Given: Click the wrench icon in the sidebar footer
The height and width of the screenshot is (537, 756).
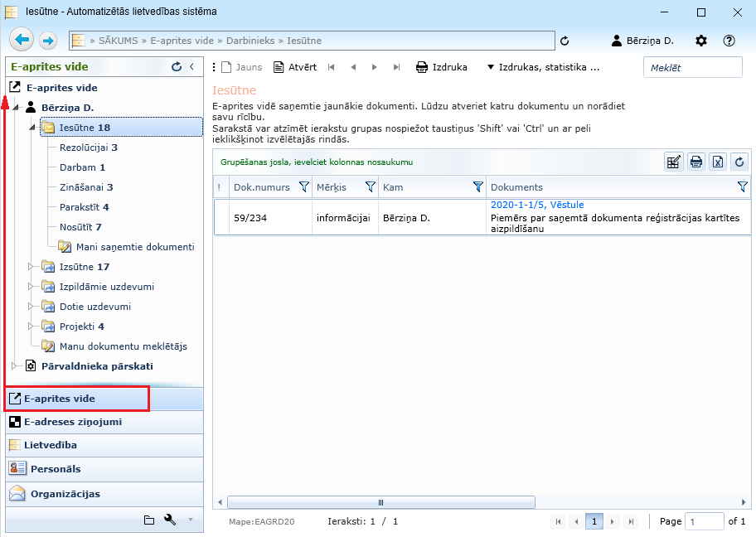Looking at the screenshot, I should tap(170, 520).
